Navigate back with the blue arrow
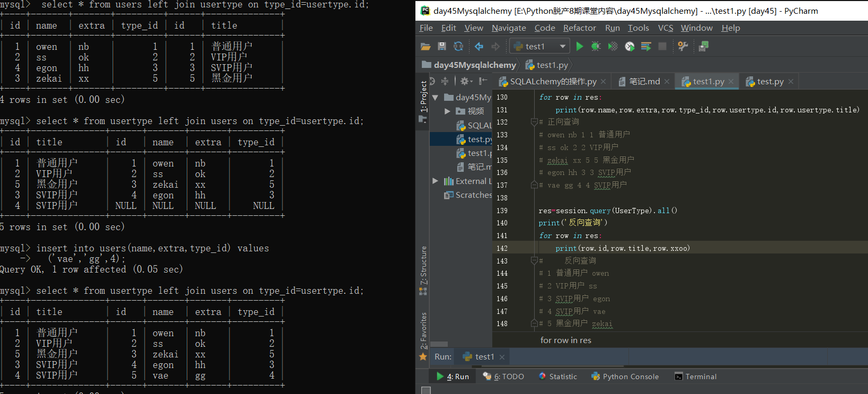The width and height of the screenshot is (868, 394). 479,47
